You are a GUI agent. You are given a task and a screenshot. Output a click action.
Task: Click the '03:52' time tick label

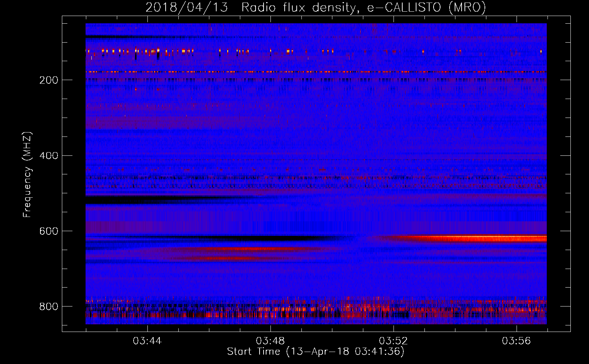[x=394, y=341]
